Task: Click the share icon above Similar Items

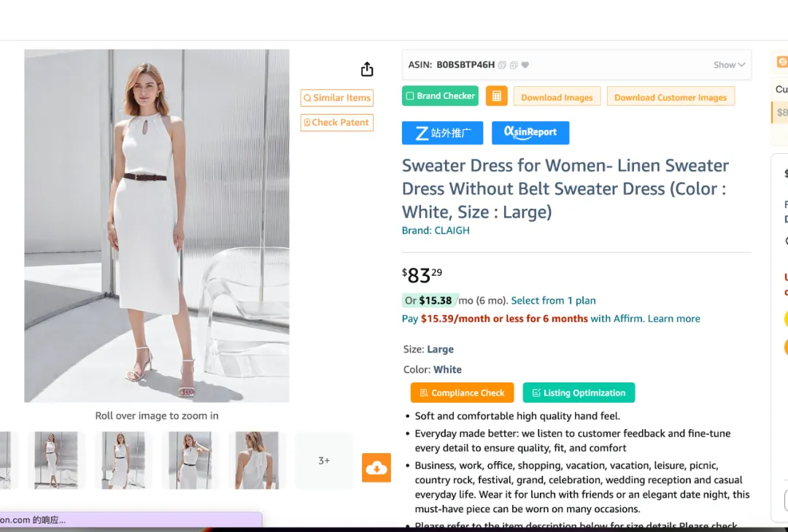Action: click(367, 69)
